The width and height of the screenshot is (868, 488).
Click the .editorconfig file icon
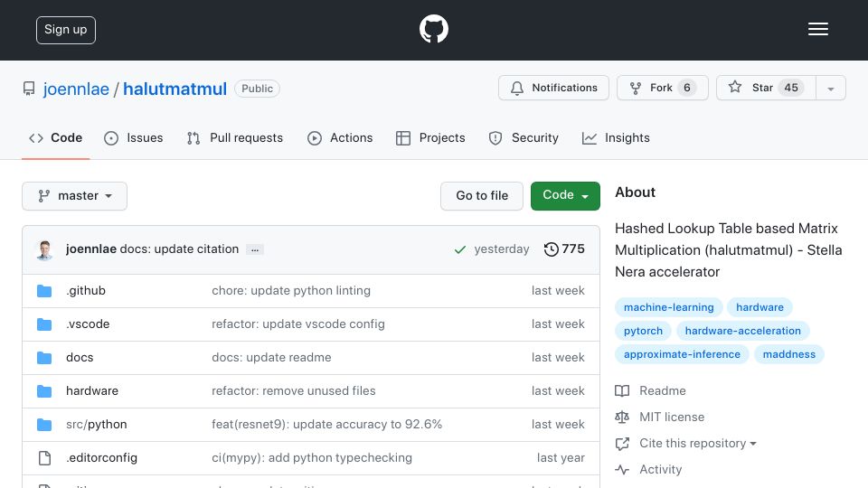pos(44,458)
